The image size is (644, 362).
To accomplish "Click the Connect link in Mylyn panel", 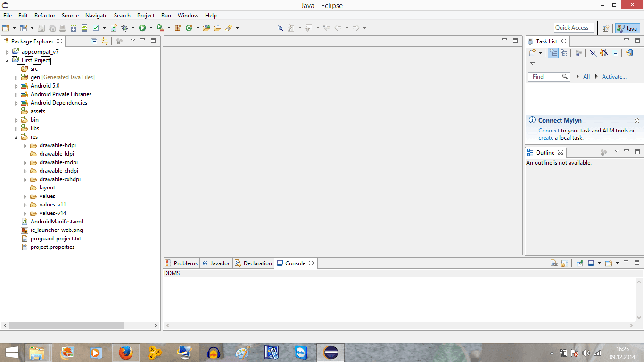I will pos(549,131).
